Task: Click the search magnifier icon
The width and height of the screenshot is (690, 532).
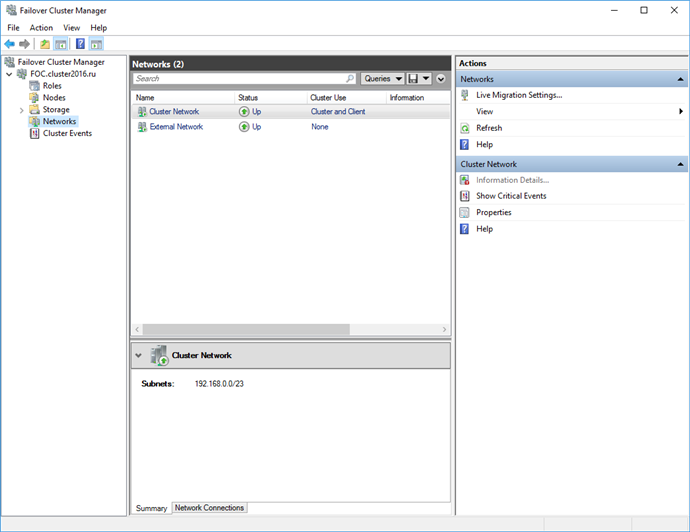Action: pos(350,78)
